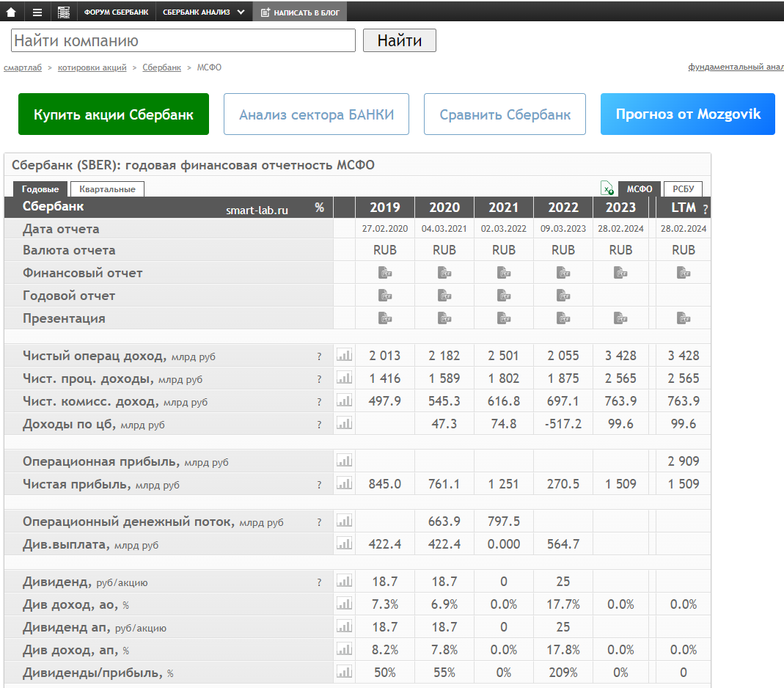Open the hamburger menu icon

click(37, 12)
